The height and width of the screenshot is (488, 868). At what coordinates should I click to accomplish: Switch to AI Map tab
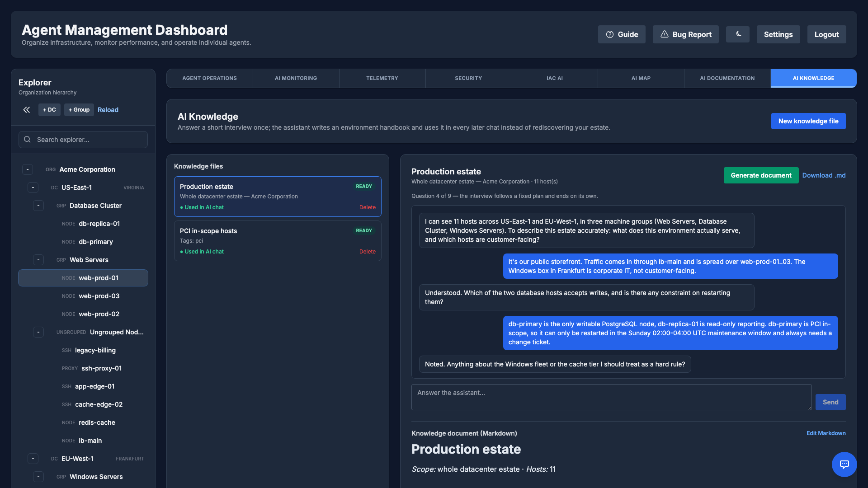coord(641,78)
